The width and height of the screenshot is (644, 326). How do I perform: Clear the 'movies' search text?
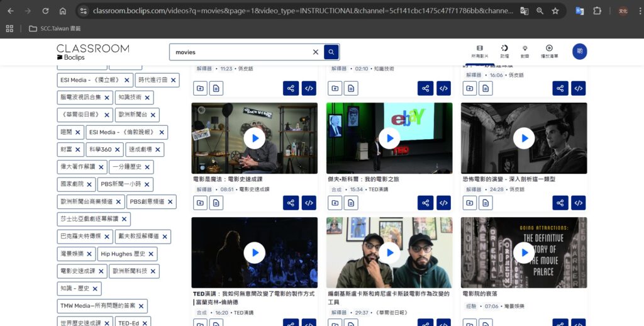click(x=316, y=52)
